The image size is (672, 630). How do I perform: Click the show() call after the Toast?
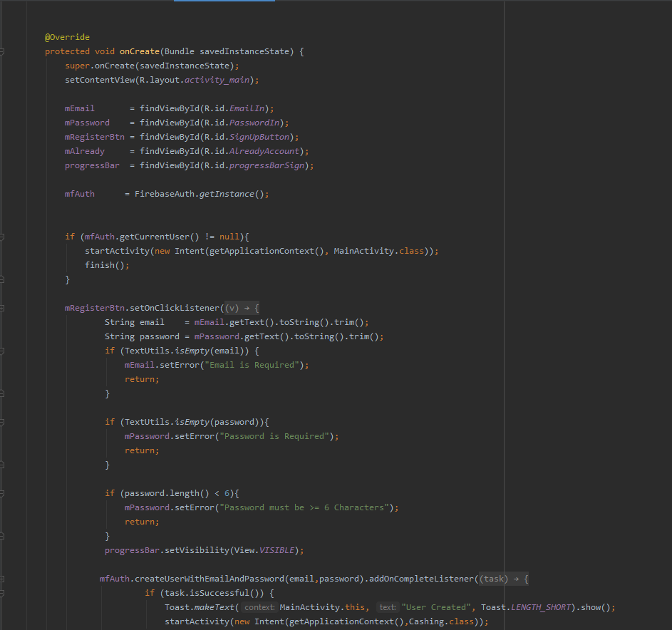point(596,607)
